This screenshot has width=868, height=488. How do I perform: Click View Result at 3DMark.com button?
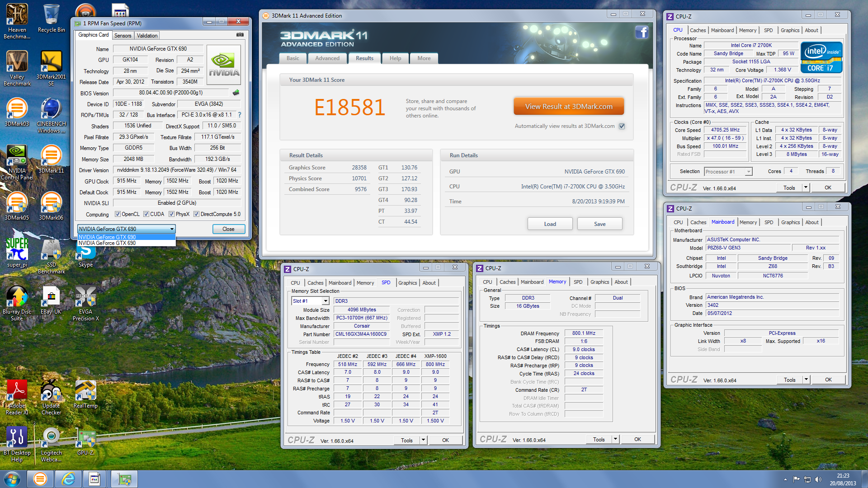pyautogui.click(x=569, y=107)
